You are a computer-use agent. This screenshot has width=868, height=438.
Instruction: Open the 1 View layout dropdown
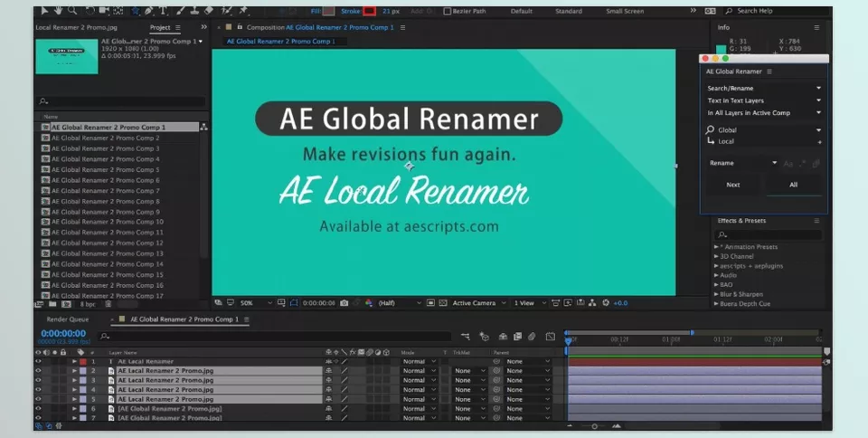pos(530,303)
